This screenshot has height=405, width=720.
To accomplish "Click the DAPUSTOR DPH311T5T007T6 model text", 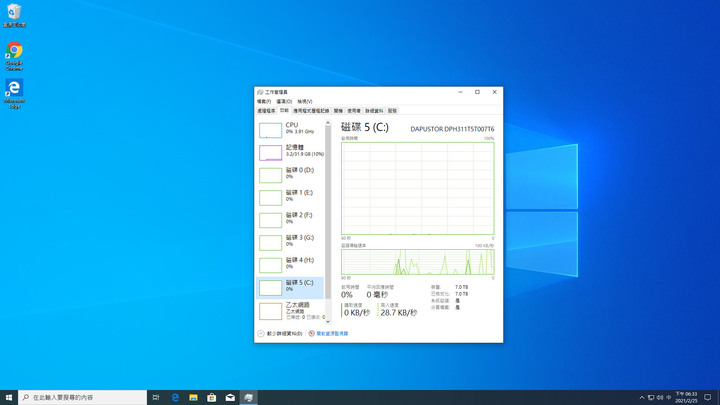I will point(452,129).
